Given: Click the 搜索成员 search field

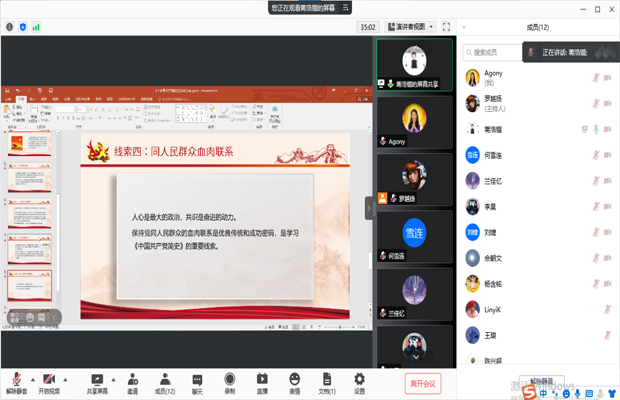Looking at the screenshot, I should [x=495, y=51].
